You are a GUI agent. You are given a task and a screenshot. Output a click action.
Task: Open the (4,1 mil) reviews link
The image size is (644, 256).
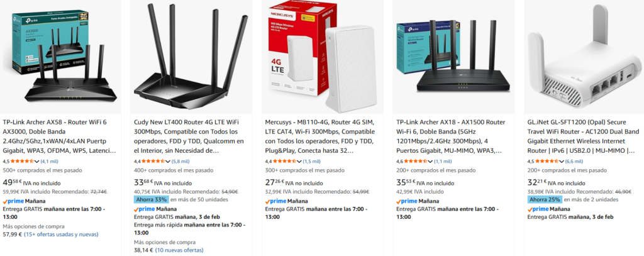[50, 162]
